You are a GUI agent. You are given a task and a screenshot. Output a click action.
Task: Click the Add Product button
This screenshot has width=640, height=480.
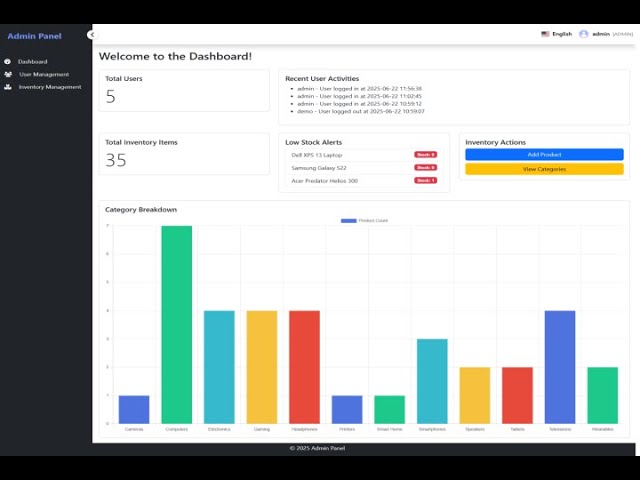click(x=544, y=154)
